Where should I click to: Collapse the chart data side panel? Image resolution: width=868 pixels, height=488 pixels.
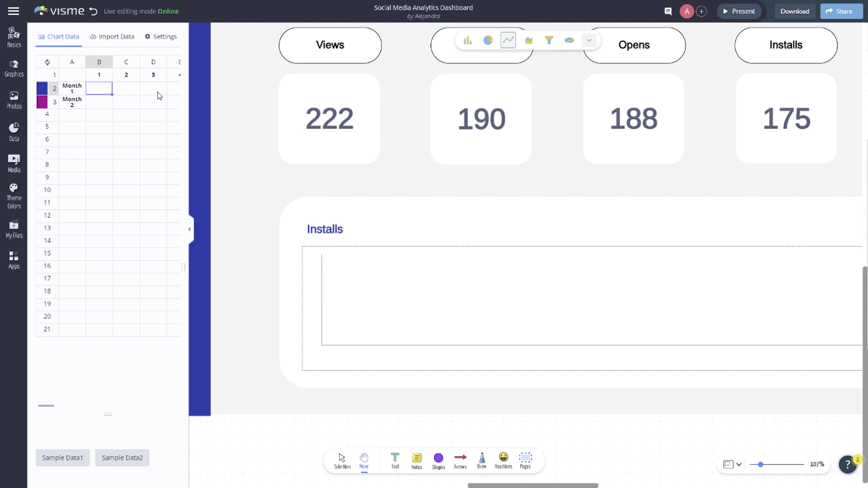tap(190, 229)
